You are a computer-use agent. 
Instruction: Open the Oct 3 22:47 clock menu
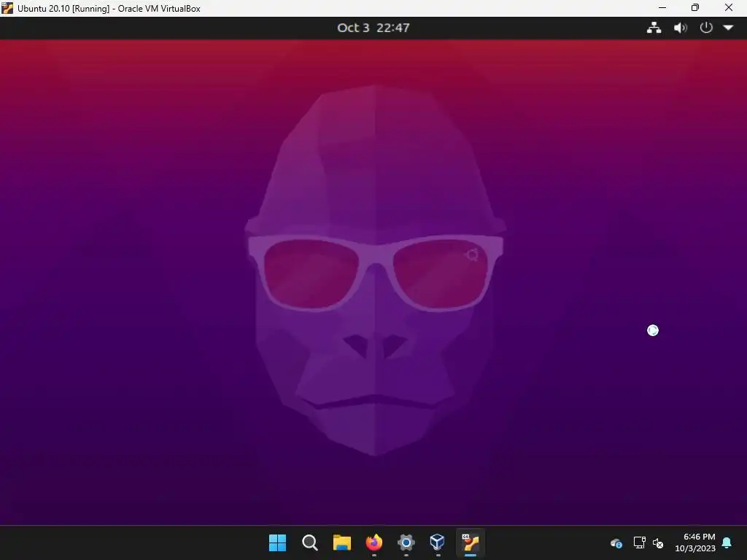373,28
